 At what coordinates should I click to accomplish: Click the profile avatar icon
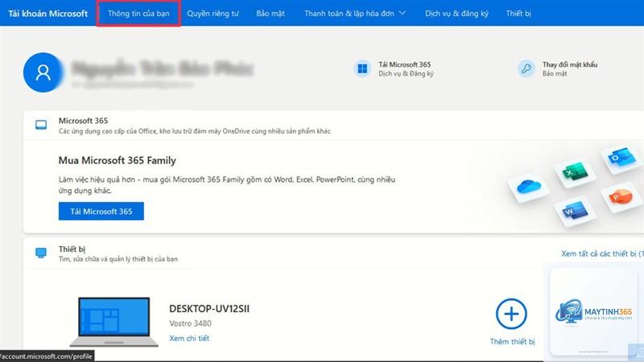click(43, 72)
